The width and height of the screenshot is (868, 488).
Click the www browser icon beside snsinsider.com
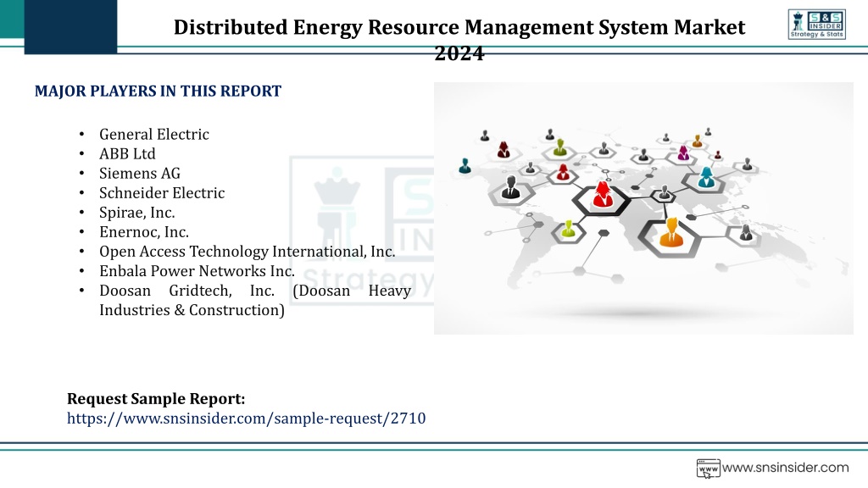tap(708, 468)
